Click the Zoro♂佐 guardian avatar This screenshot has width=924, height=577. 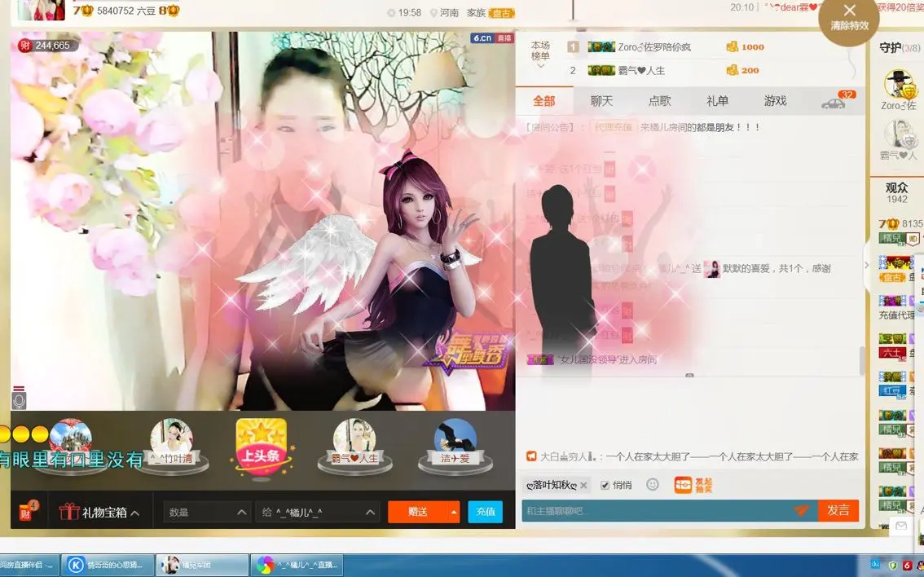click(899, 84)
